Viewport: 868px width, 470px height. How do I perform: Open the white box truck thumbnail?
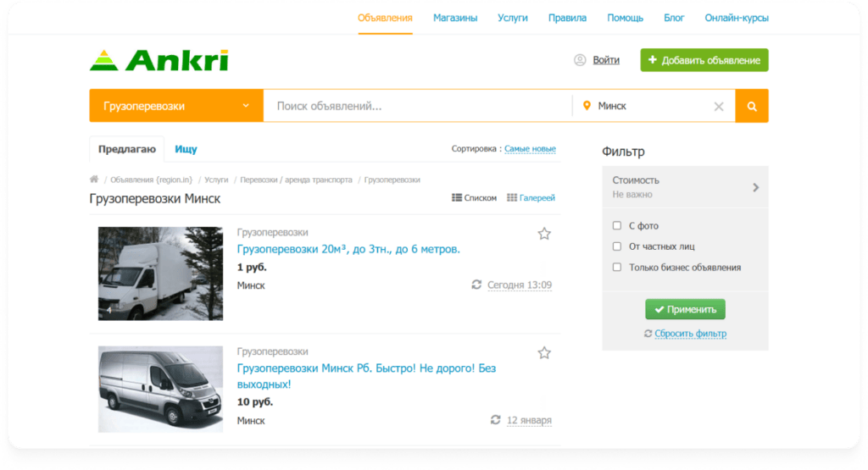point(160,274)
